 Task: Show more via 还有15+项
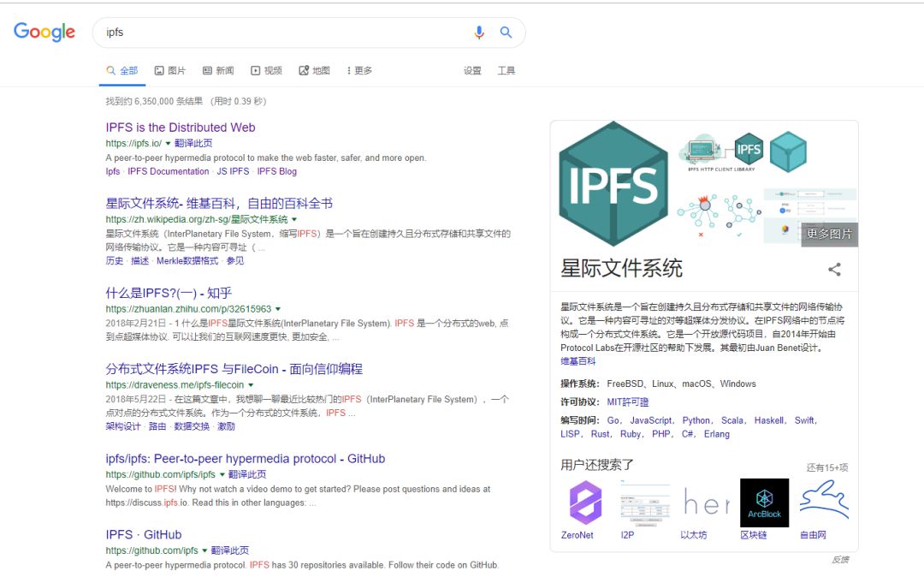point(827,467)
